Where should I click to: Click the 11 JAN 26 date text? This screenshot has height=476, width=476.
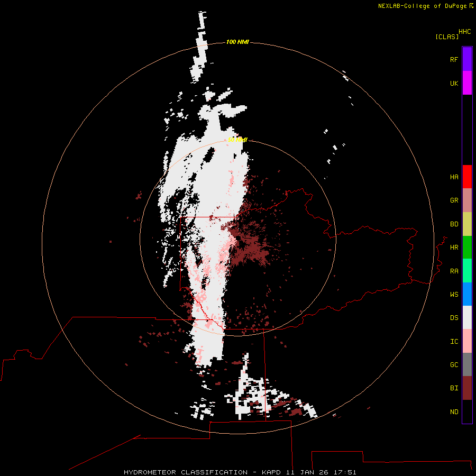pyautogui.click(x=307, y=472)
